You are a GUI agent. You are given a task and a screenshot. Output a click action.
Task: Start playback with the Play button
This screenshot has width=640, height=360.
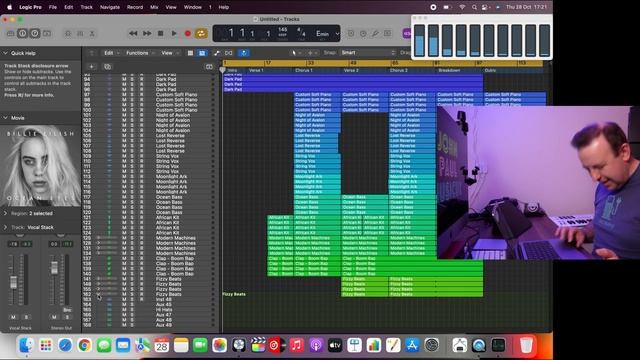pos(174,33)
